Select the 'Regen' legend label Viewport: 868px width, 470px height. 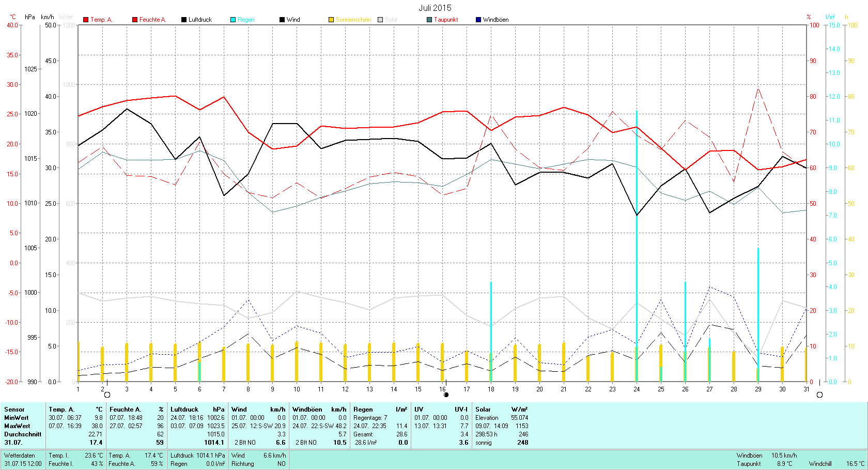tap(246, 20)
